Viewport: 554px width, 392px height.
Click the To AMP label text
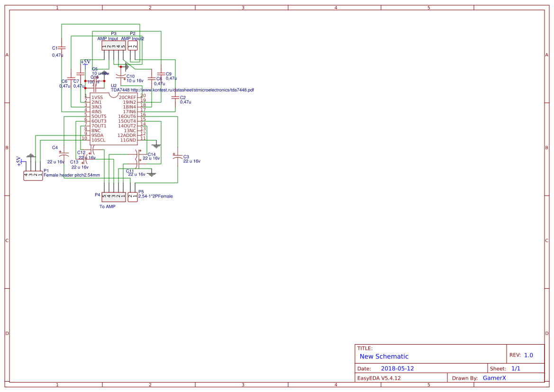[x=108, y=206]
